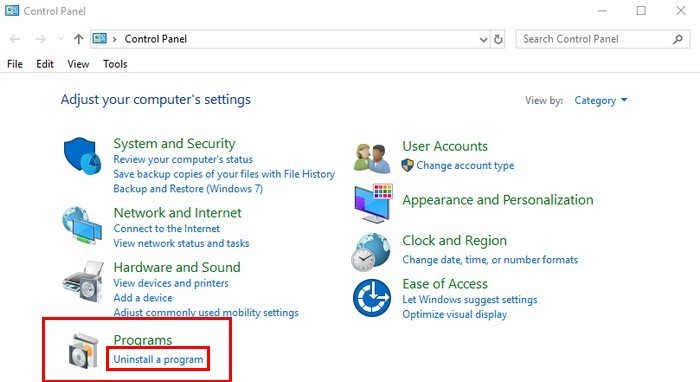This screenshot has width=700, height=382.
Task: Open the System and Security shield icon
Action: tap(82, 156)
